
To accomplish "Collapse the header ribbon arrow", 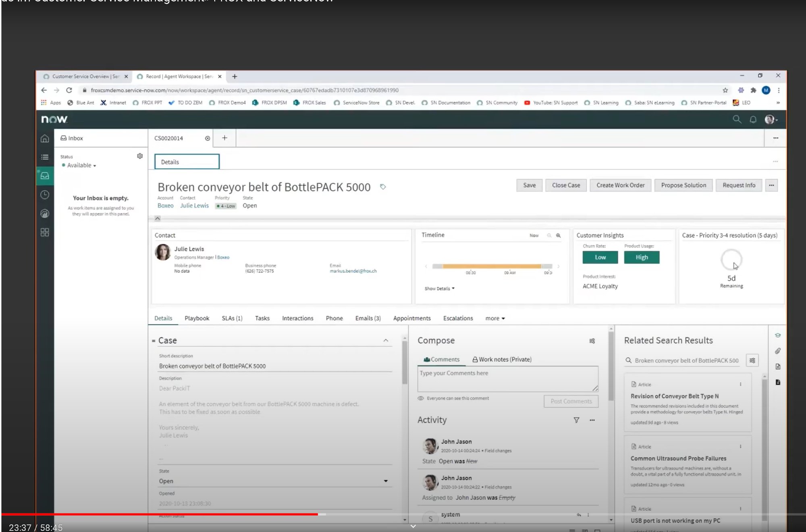I will pos(158,218).
